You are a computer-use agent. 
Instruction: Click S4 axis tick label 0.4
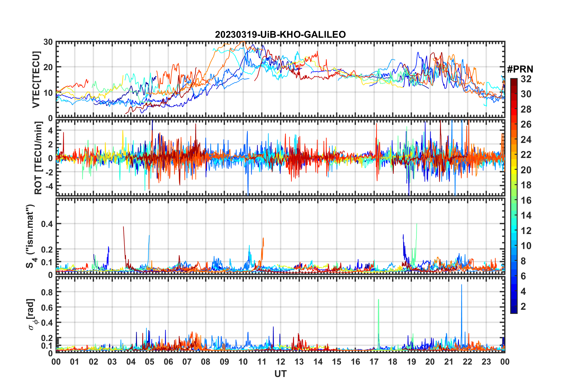pyautogui.click(x=47, y=224)
